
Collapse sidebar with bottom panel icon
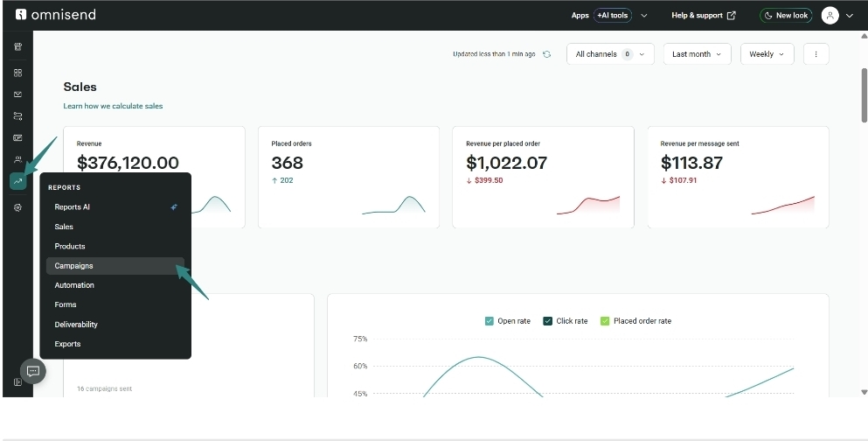[17, 381]
